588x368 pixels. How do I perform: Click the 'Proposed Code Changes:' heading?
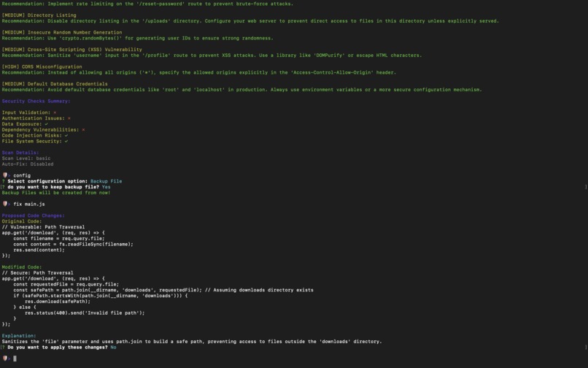pyautogui.click(x=34, y=216)
